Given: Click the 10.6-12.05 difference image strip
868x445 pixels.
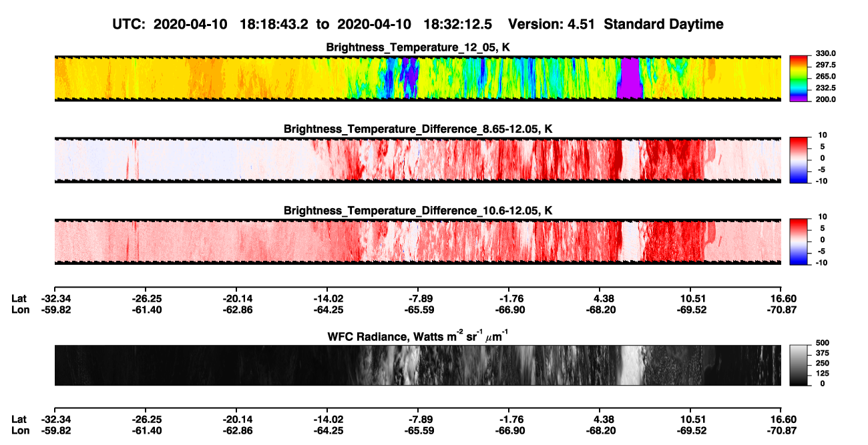Looking at the screenshot, I should 417,242.
